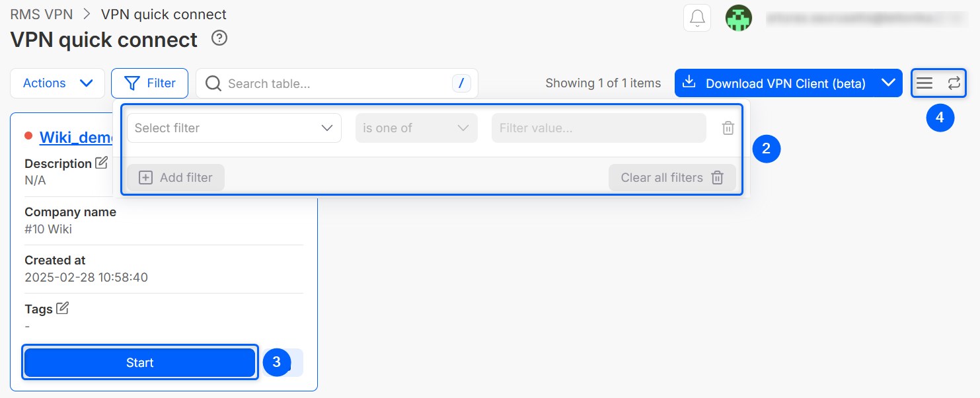Open the Actions dropdown
The height and width of the screenshot is (398, 980).
click(57, 83)
